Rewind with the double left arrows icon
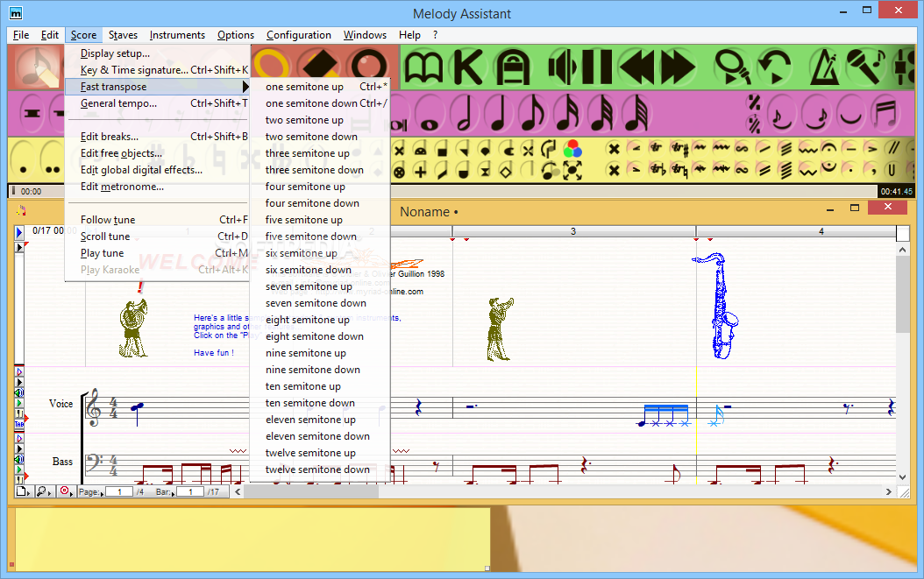 (636, 67)
